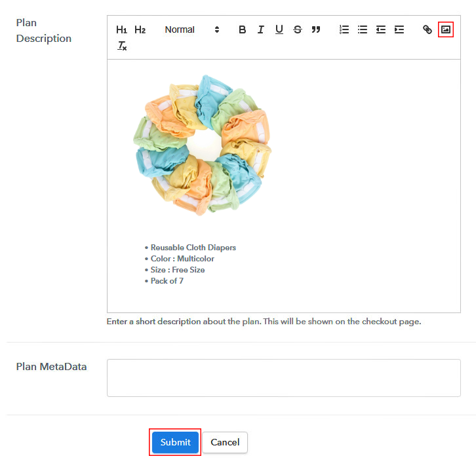Create a numbered list
Screen dimensions: 476x469
pos(344,29)
